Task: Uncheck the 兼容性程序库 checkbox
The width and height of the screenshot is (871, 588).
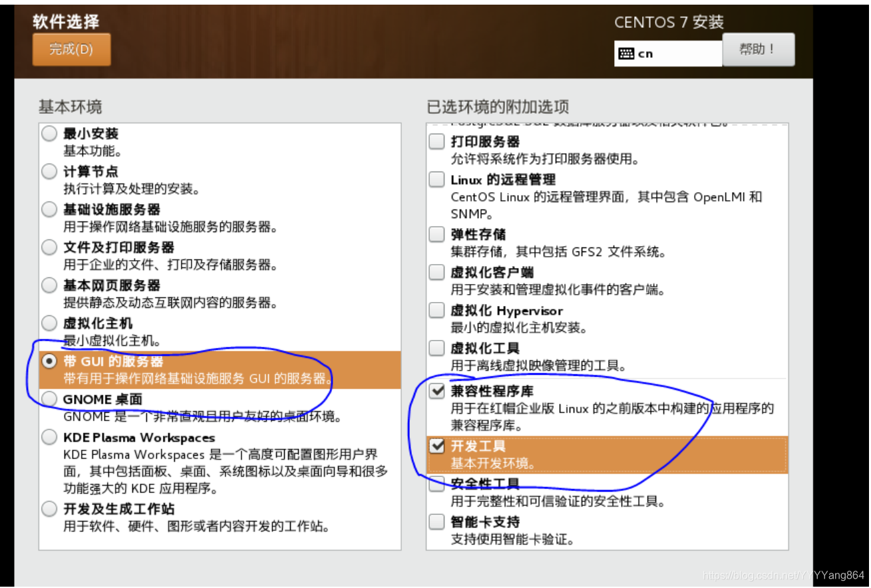Action: [436, 391]
